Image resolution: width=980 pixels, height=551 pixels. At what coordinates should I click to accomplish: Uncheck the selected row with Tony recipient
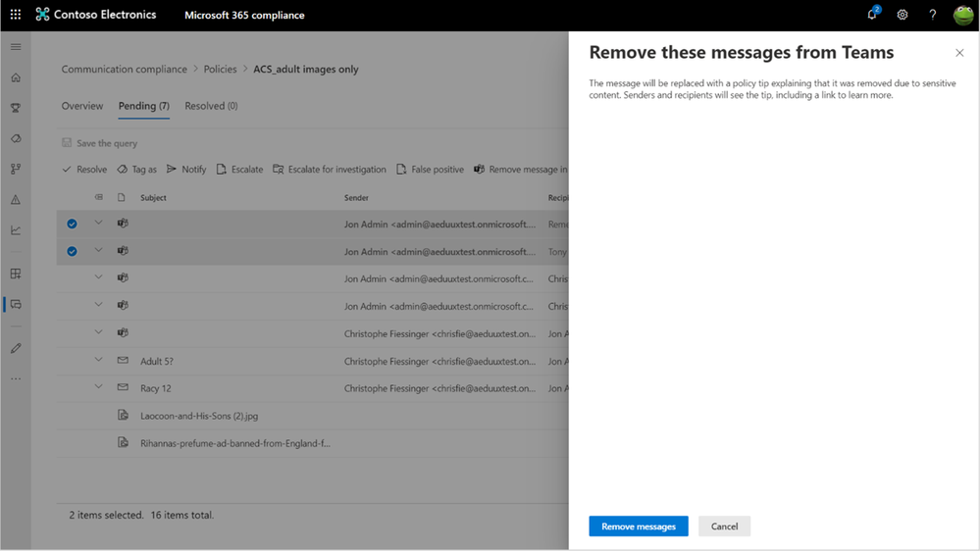click(72, 251)
